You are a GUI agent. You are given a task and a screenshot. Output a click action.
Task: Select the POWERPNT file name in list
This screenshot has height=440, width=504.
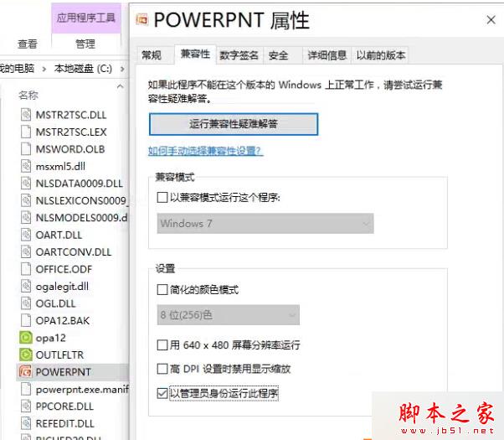click(x=64, y=372)
